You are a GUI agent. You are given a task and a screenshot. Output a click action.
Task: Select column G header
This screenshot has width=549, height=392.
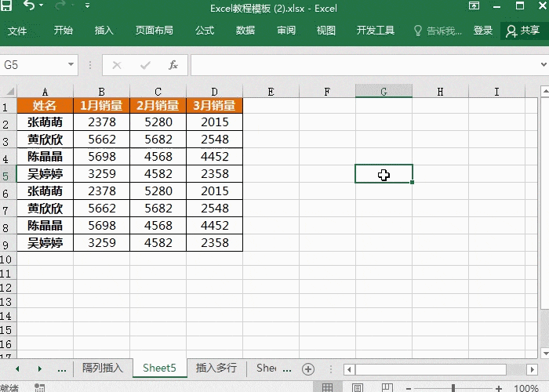tap(384, 92)
